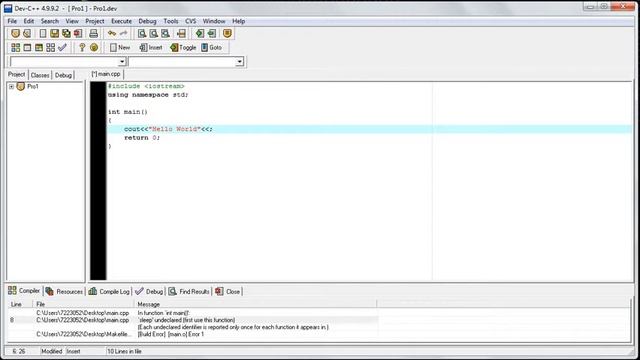Viewport: 640px width, 360px height.
Task: Click the Compile and Run toolbar icon
Action: tap(39, 48)
